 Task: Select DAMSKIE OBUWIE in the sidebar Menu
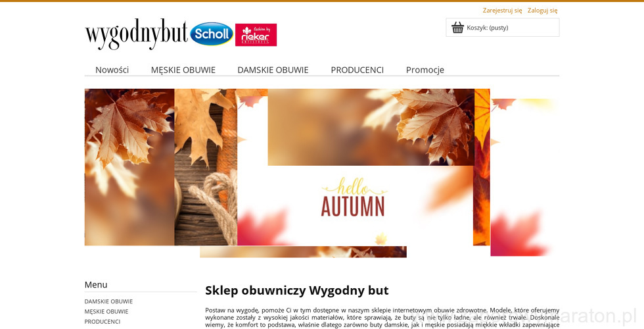(108, 301)
